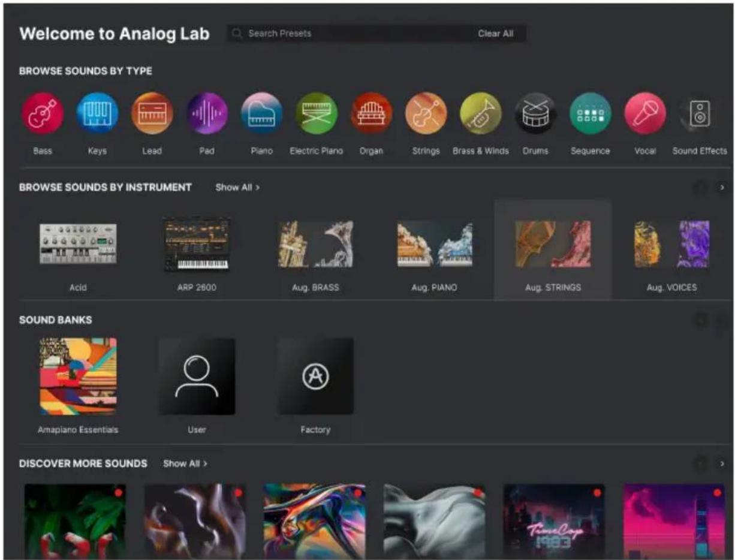735x560 pixels.
Task: Show all under Discover More Sounds
Action: (185, 463)
